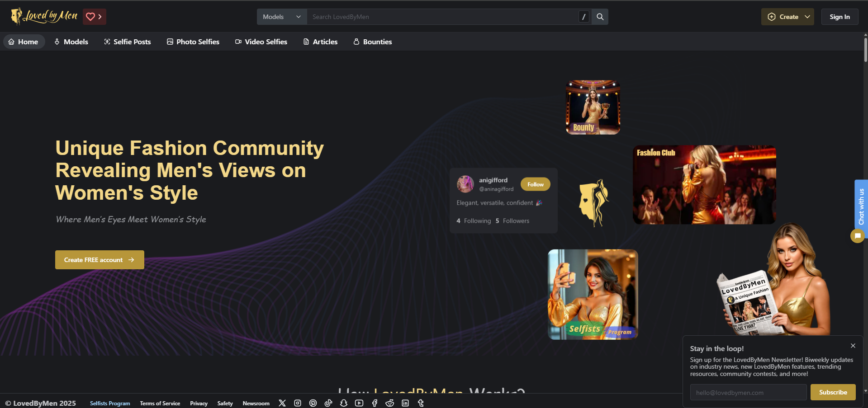The image size is (868, 408).
Task: Click the Sign In button
Action: pos(840,17)
